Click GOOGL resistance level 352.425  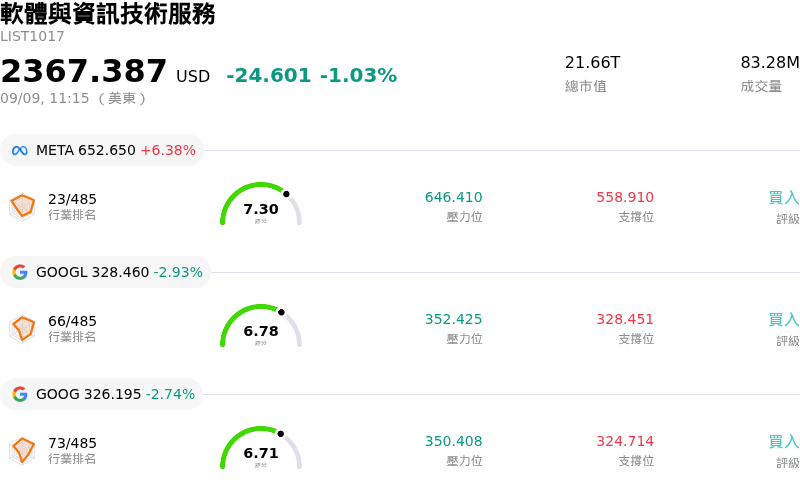(454, 319)
